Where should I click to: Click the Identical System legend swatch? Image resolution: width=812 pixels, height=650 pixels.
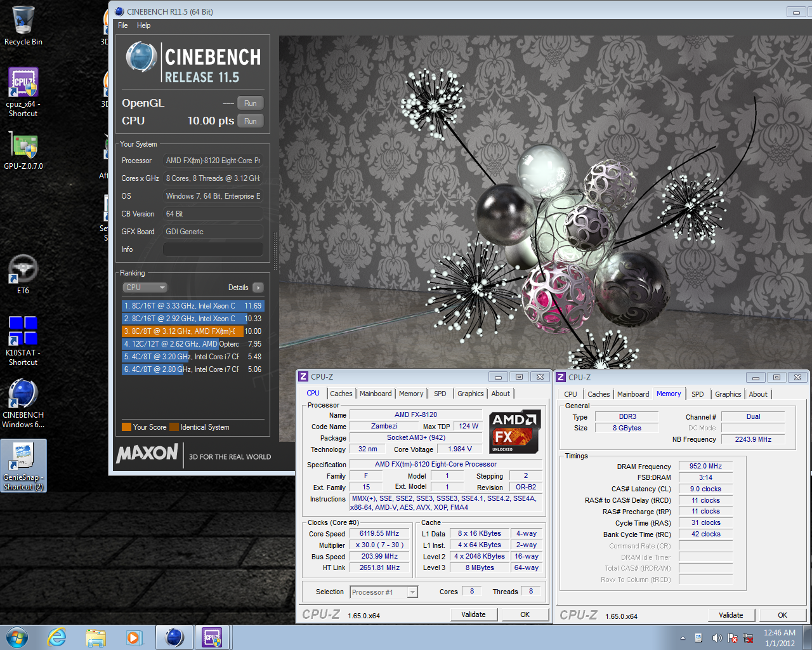click(174, 427)
